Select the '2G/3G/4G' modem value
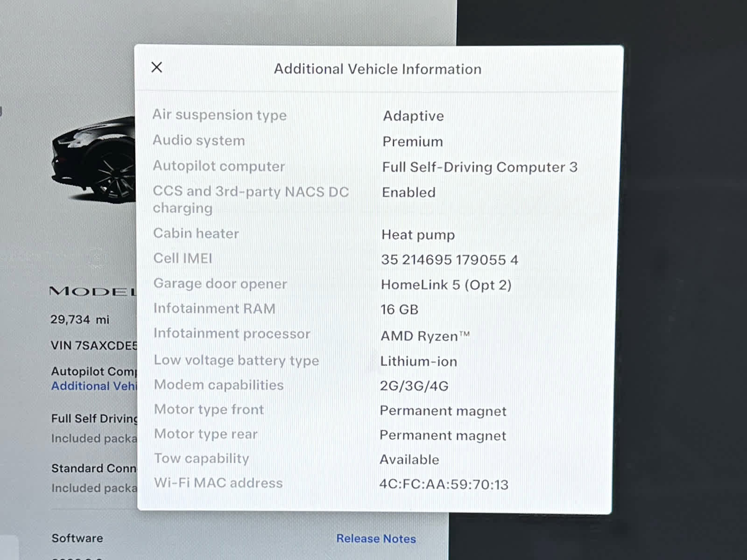747x560 pixels. point(414,386)
